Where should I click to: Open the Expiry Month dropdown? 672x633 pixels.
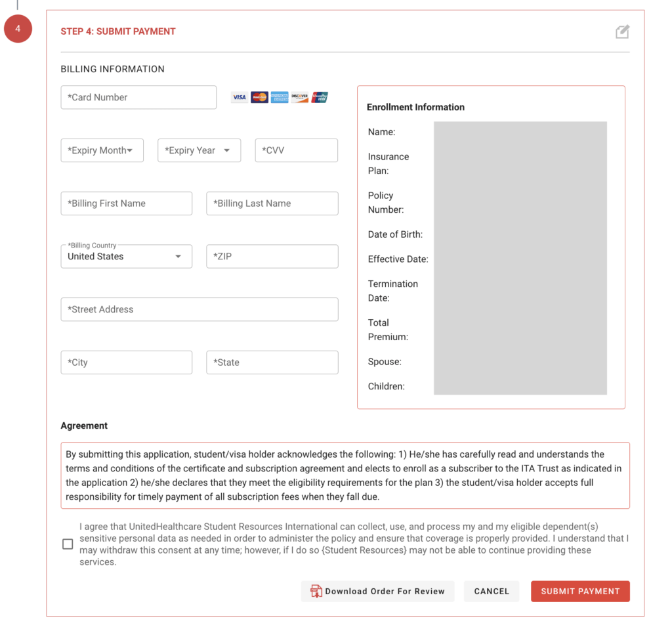pyautogui.click(x=102, y=150)
